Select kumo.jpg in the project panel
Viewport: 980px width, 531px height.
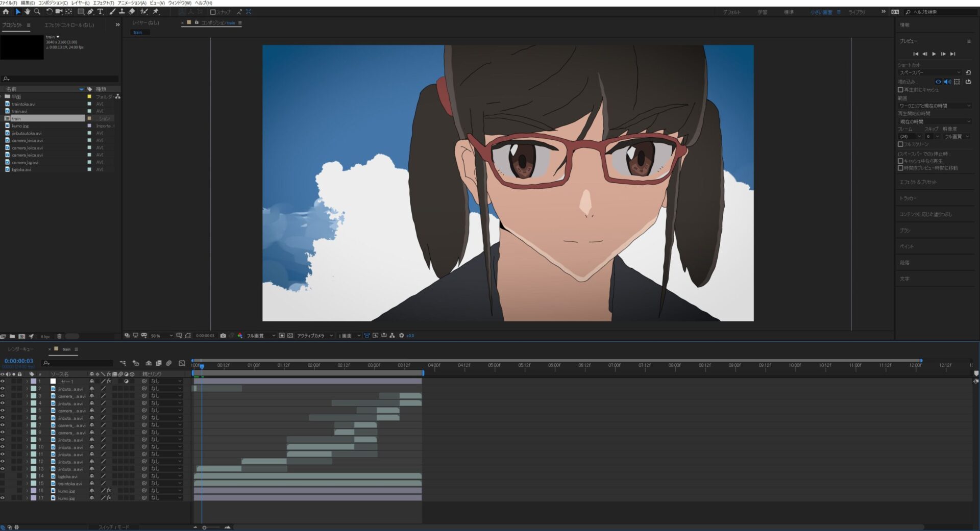click(20, 126)
